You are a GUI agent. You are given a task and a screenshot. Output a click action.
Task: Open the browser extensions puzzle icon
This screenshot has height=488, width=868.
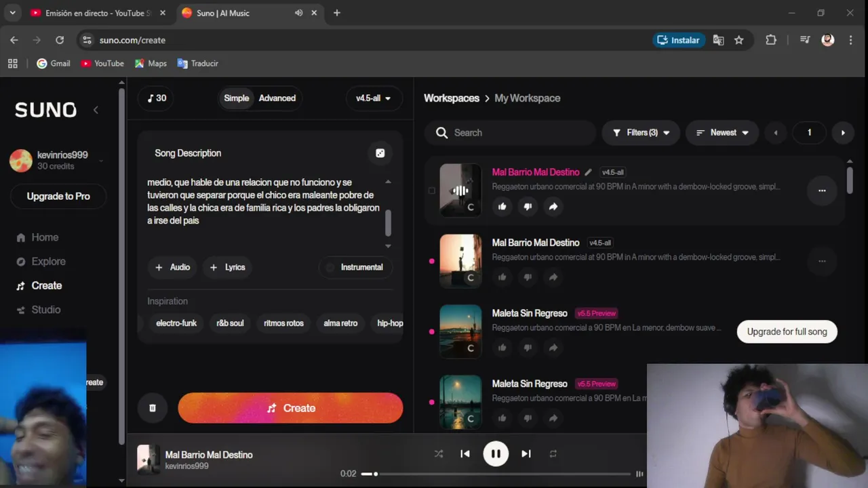point(771,40)
